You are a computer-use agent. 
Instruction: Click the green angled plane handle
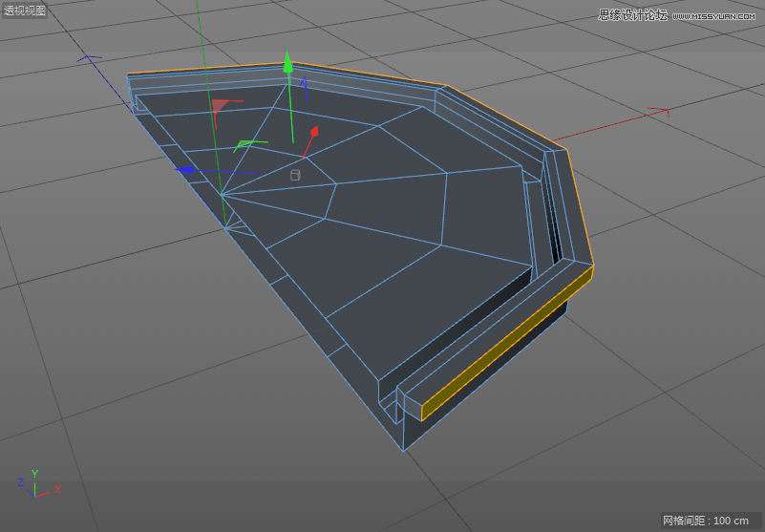point(244,143)
